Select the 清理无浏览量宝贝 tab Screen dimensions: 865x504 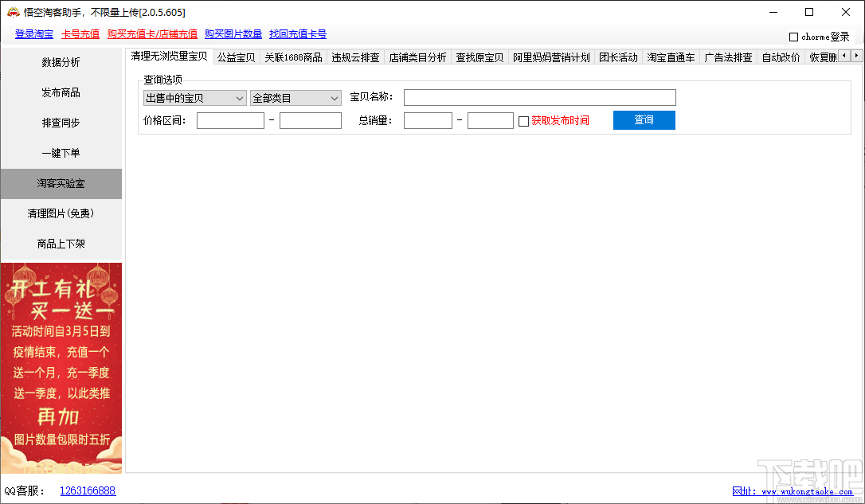pos(170,57)
